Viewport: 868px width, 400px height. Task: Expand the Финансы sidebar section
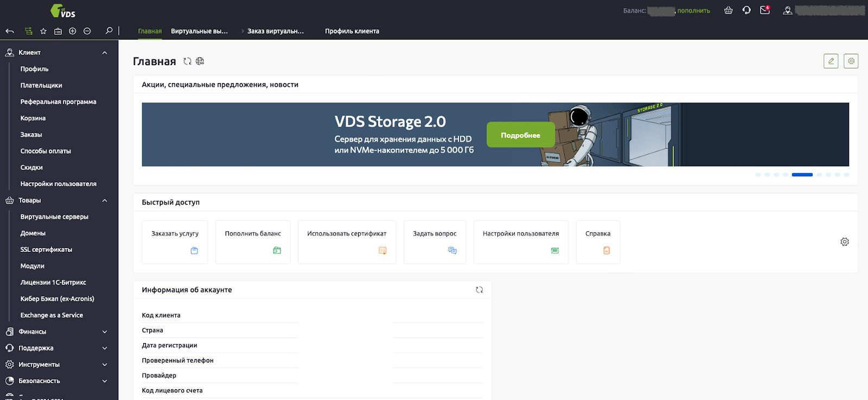coord(105,332)
